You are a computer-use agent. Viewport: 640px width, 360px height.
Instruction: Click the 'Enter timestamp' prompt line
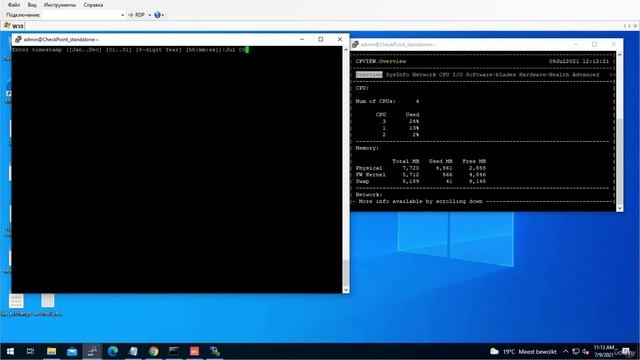130,50
